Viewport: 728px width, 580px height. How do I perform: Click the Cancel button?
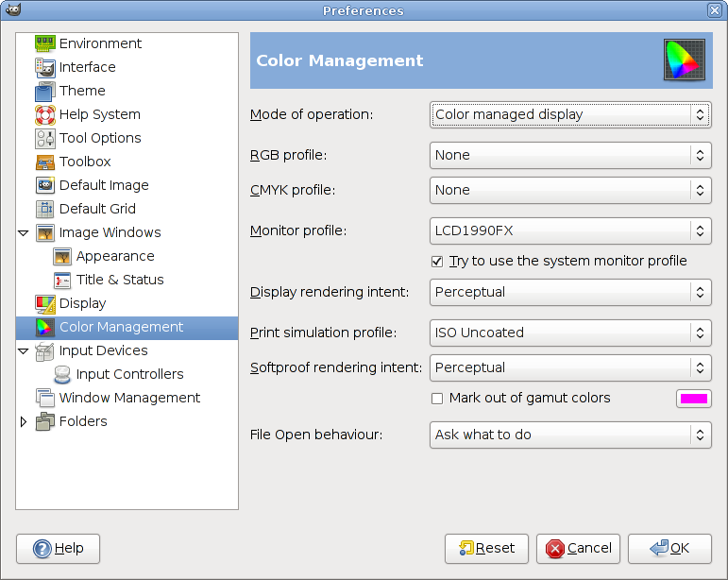pyautogui.click(x=578, y=549)
